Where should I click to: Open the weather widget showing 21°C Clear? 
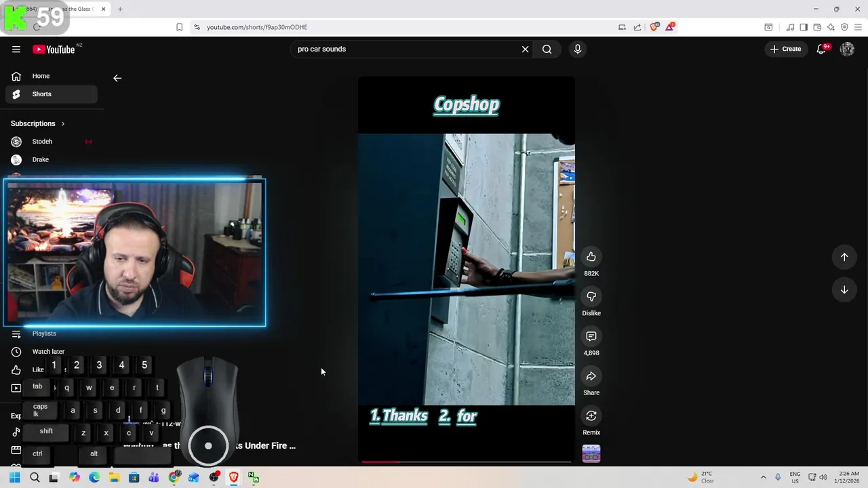pos(701,477)
